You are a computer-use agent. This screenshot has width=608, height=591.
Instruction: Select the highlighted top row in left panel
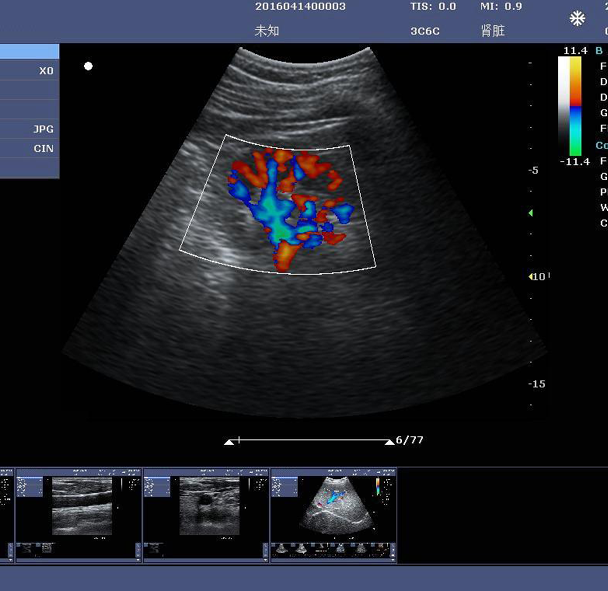(29, 52)
